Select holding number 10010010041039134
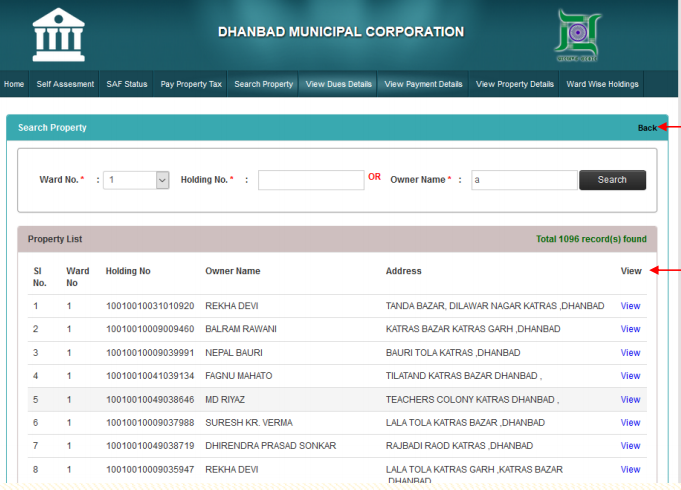Image resolution: width=681 pixels, height=490 pixels. [x=150, y=376]
